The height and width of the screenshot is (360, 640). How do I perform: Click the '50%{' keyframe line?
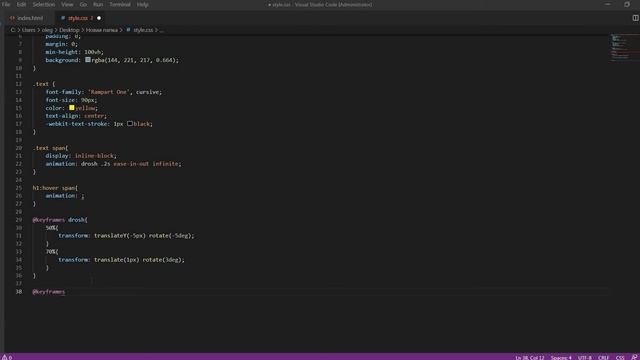pos(52,228)
